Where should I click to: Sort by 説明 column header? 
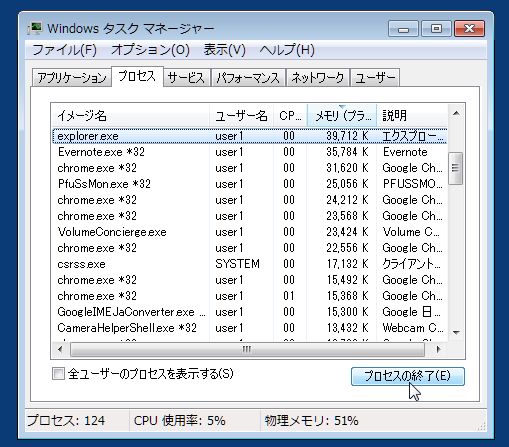pyautogui.click(x=412, y=116)
